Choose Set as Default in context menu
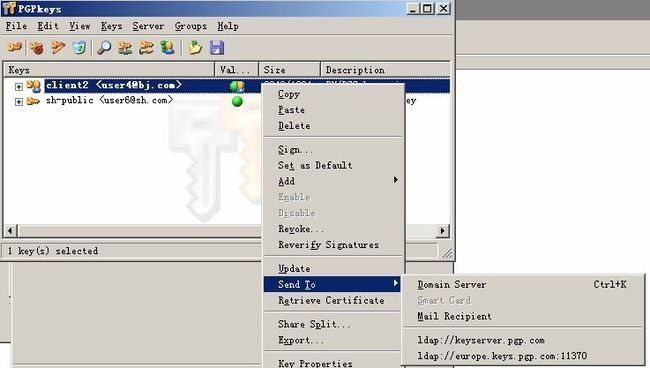 click(332, 165)
